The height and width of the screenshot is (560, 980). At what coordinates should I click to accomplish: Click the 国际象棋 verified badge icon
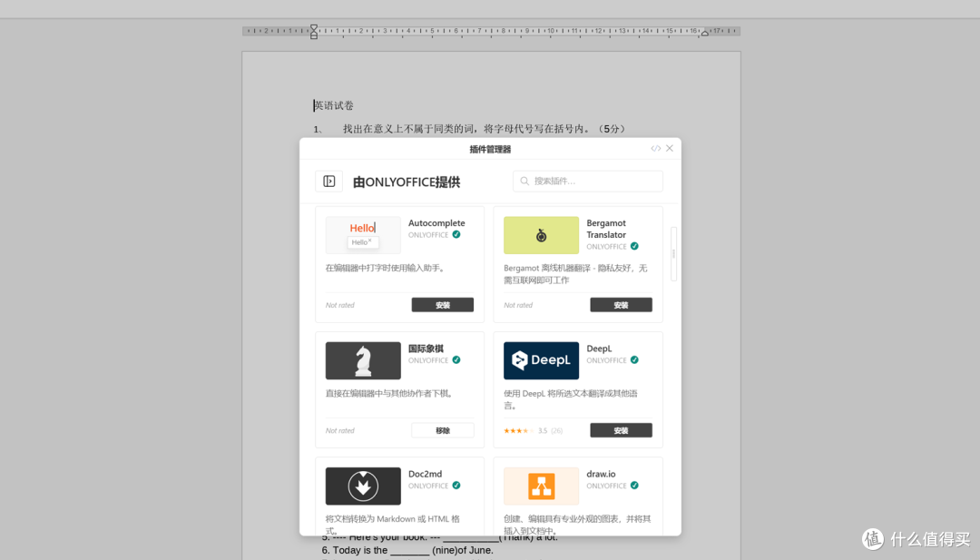456,360
